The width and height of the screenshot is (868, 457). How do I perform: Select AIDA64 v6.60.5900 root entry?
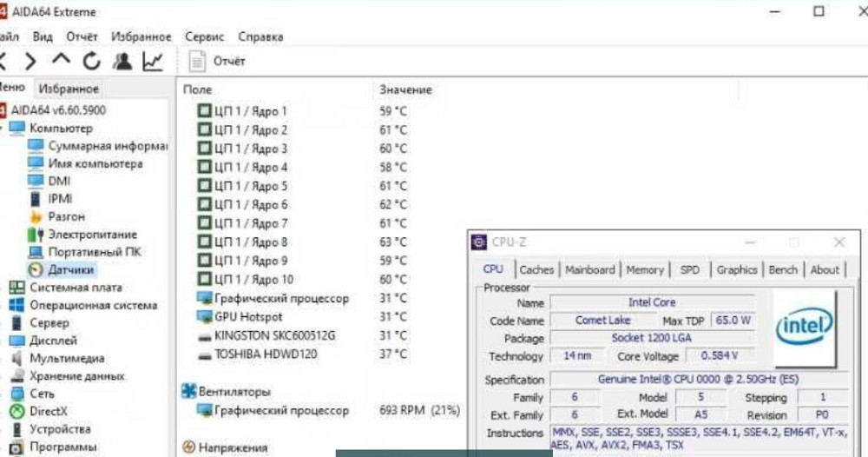[58, 110]
